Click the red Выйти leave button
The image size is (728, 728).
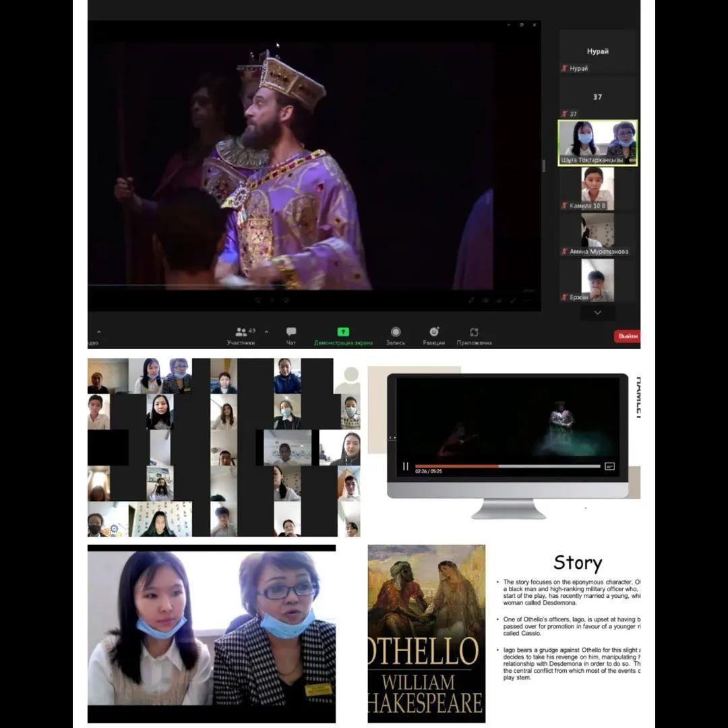(628, 336)
